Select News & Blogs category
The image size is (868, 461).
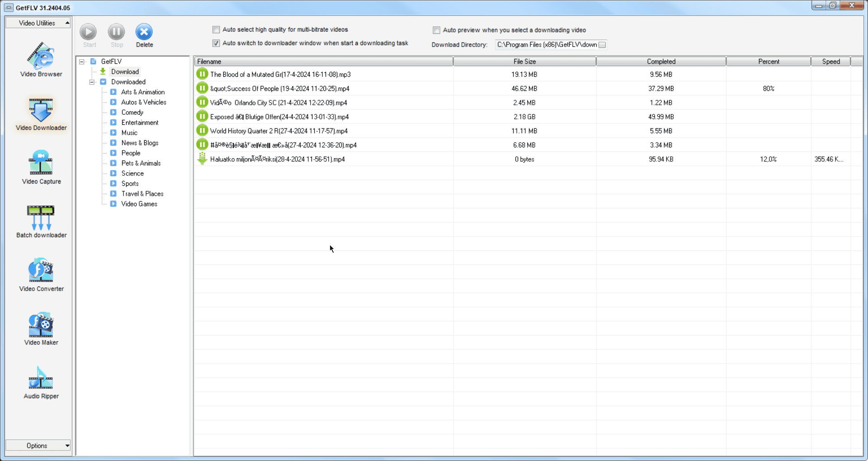pos(140,143)
